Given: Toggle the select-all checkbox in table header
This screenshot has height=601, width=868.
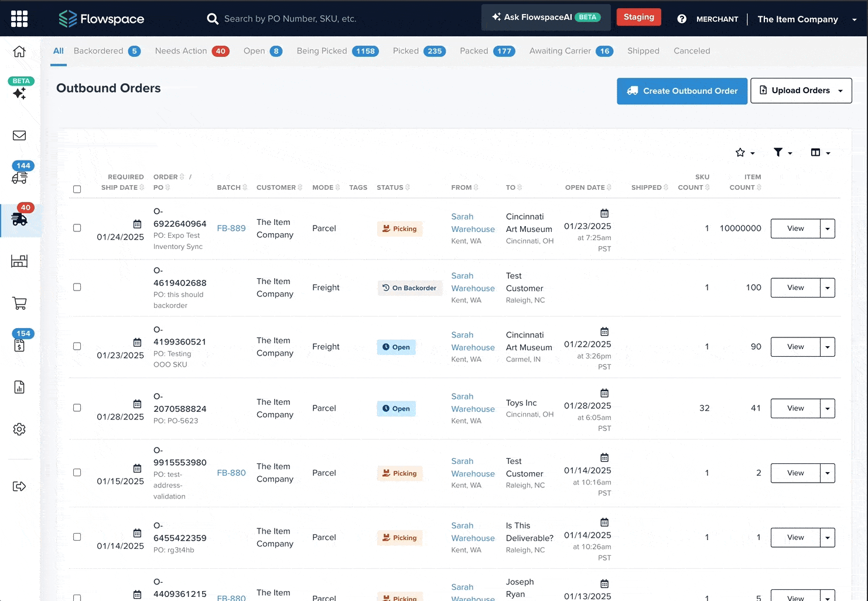Looking at the screenshot, I should click(77, 189).
